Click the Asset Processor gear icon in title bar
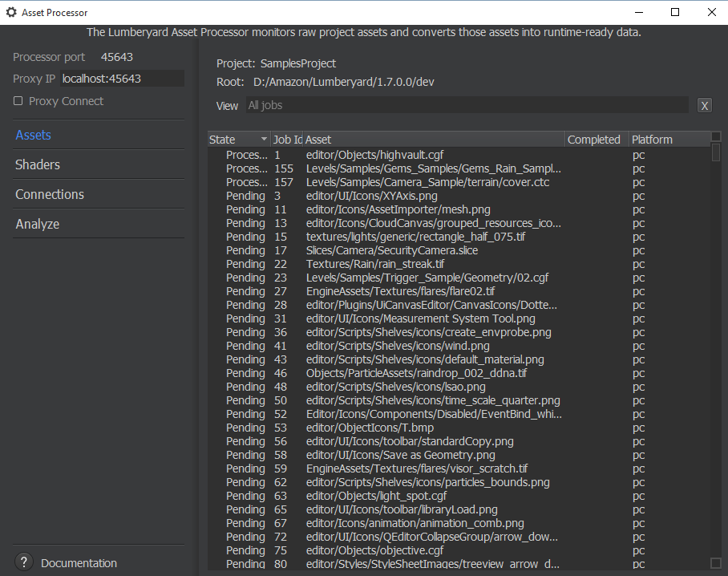 pos(11,13)
